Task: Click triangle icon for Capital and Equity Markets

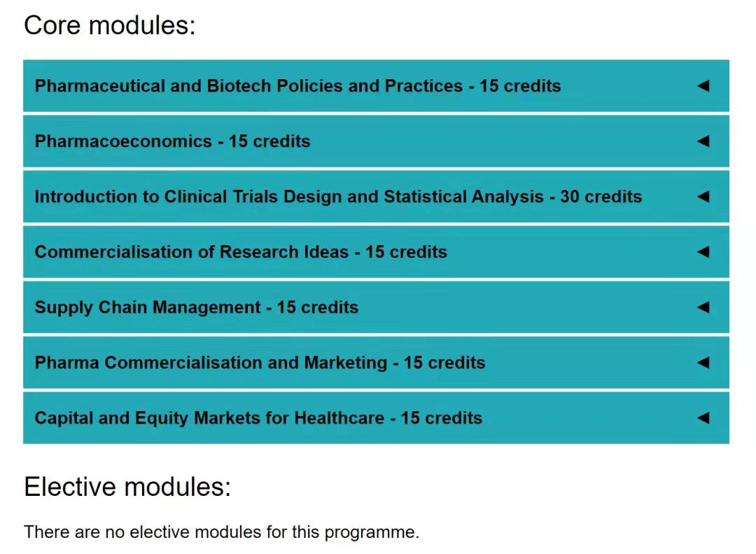Action: [703, 418]
